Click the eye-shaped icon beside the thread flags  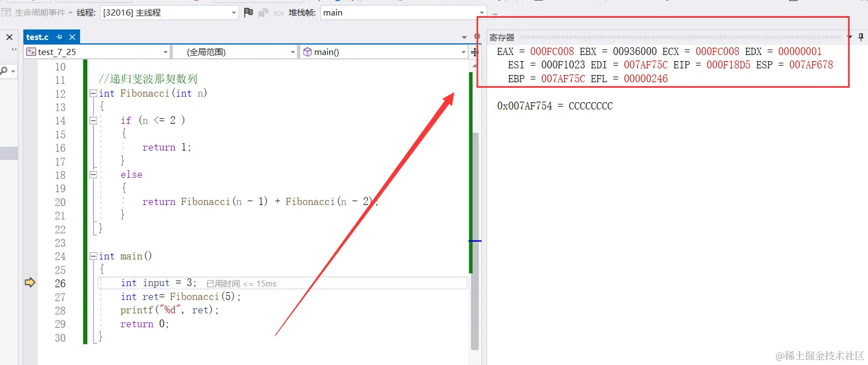(279, 12)
